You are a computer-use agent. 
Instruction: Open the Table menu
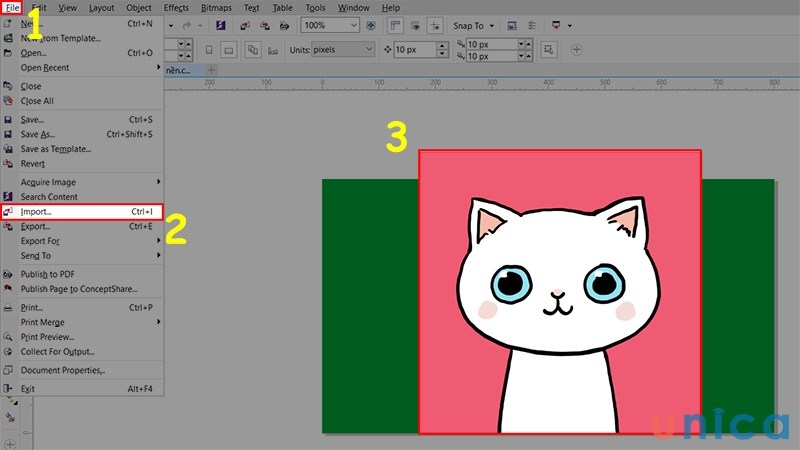(x=283, y=8)
